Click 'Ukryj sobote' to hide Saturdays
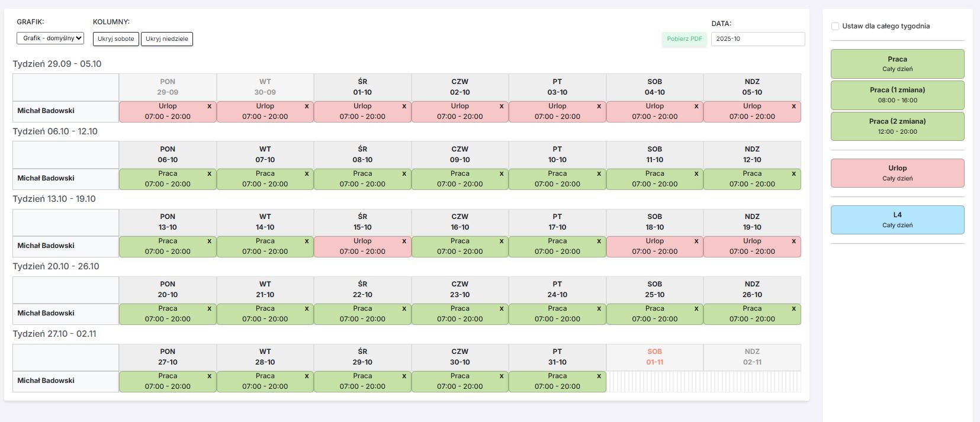Image resolution: width=980 pixels, height=422 pixels. (x=116, y=39)
